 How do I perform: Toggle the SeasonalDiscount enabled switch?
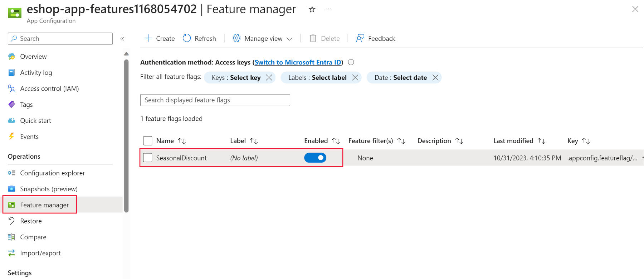(x=315, y=158)
